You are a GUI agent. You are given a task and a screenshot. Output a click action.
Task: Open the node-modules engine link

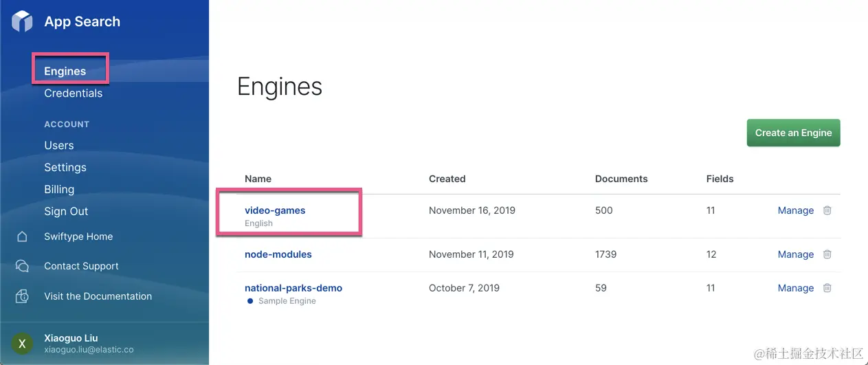click(x=278, y=254)
